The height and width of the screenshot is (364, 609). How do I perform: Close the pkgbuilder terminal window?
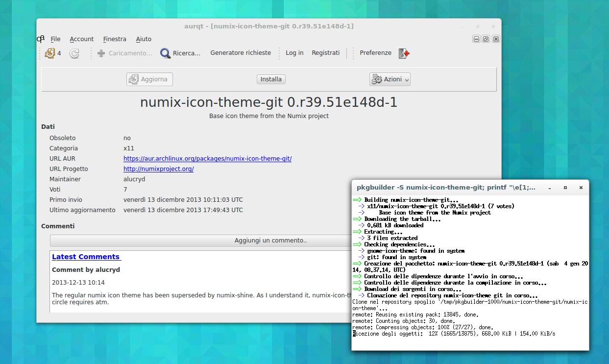click(x=581, y=187)
